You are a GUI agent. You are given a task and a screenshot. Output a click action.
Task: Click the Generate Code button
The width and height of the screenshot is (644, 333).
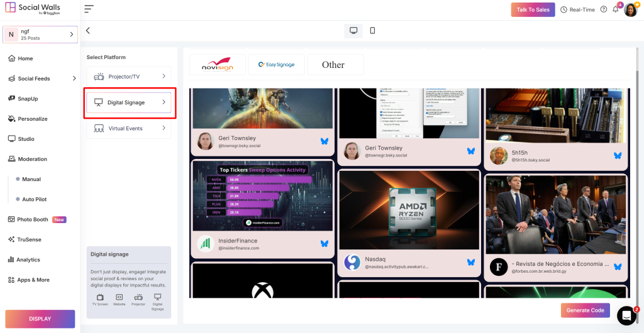pyautogui.click(x=585, y=310)
